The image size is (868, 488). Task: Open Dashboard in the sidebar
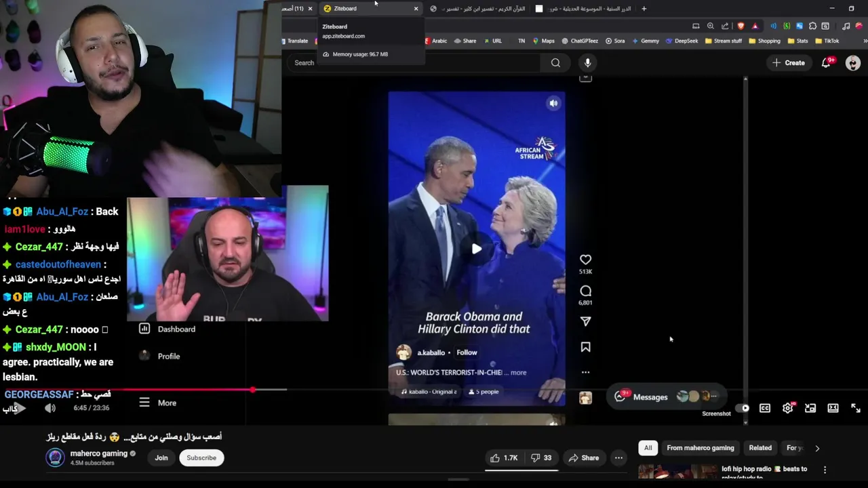click(x=167, y=329)
